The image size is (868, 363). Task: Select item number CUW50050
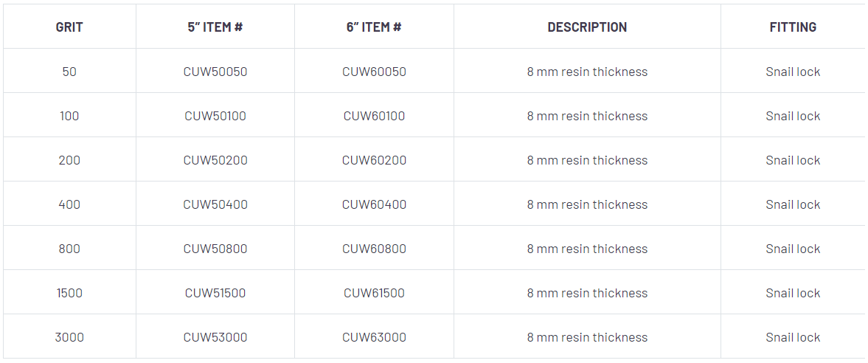(x=215, y=72)
